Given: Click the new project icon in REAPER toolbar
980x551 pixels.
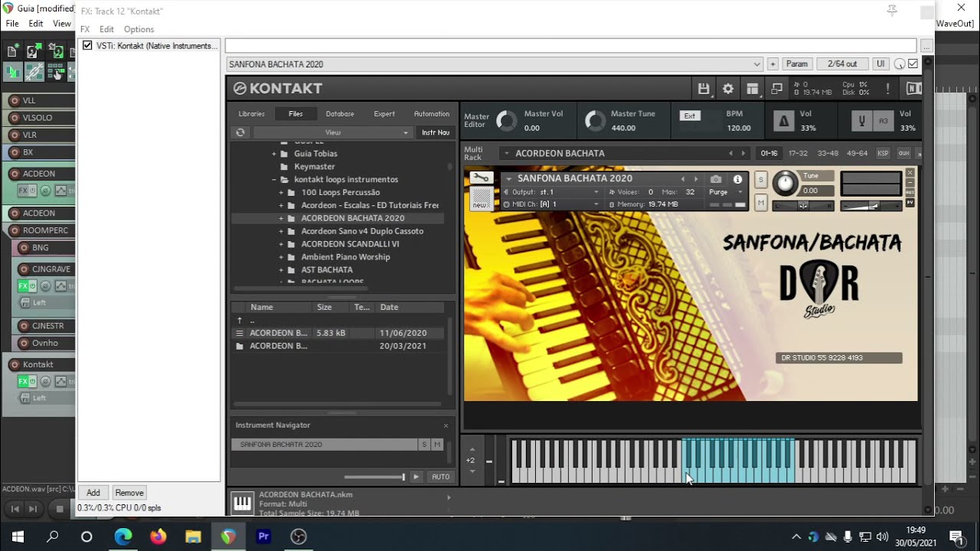Looking at the screenshot, I should (12, 52).
